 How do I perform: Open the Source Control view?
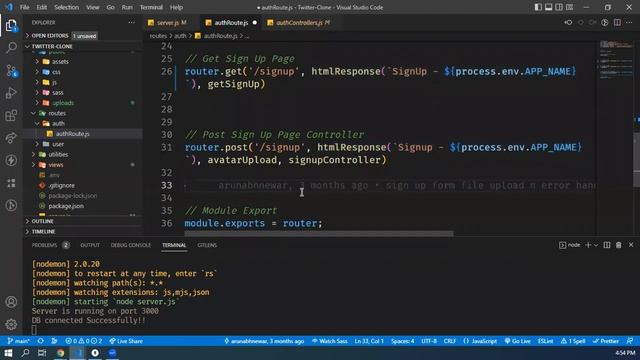(11, 71)
